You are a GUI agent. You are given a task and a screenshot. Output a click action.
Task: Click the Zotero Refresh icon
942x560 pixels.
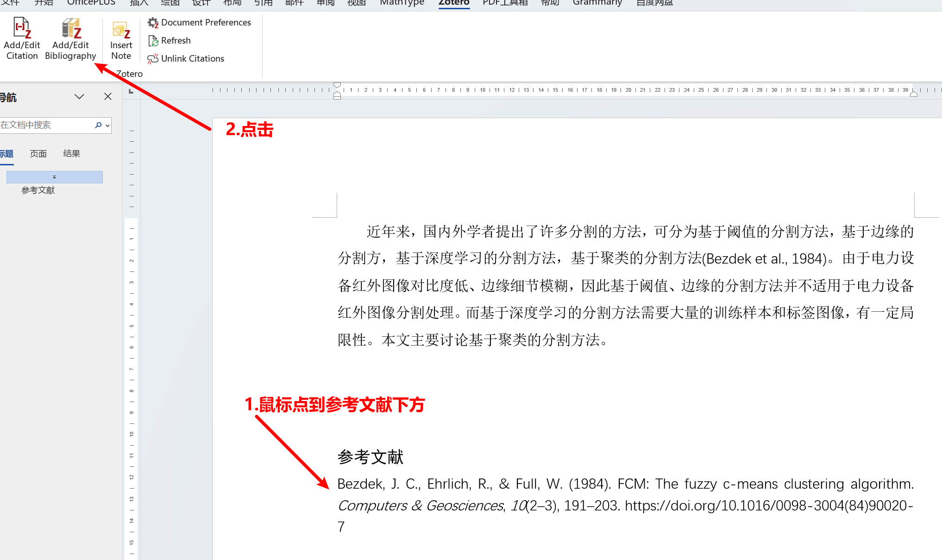(x=153, y=41)
